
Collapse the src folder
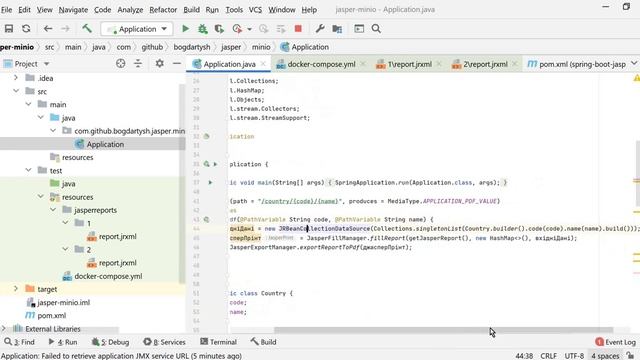tap(16, 91)
